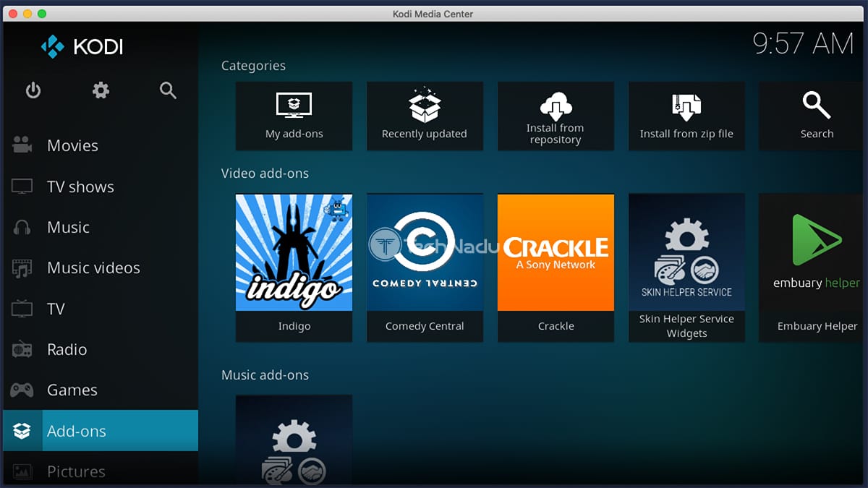
Task: Click the Music headphones icon
Action: [x=22, y=227]
